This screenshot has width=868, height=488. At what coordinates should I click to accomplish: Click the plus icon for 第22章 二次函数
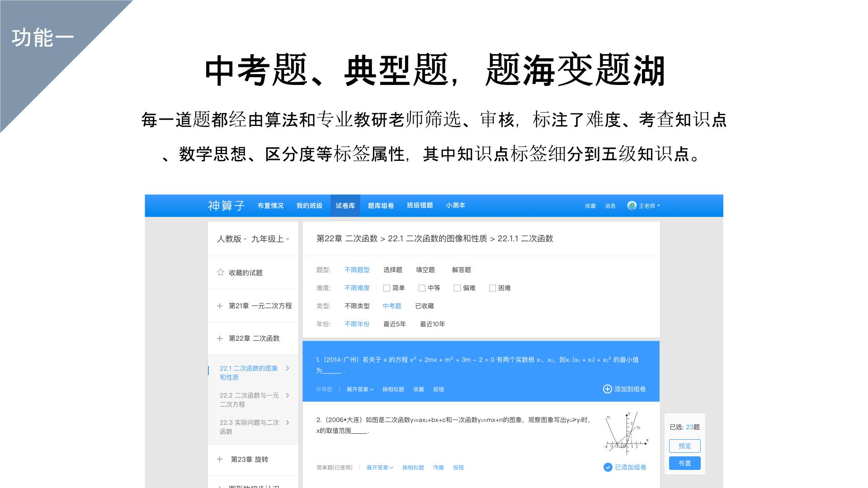220,338
